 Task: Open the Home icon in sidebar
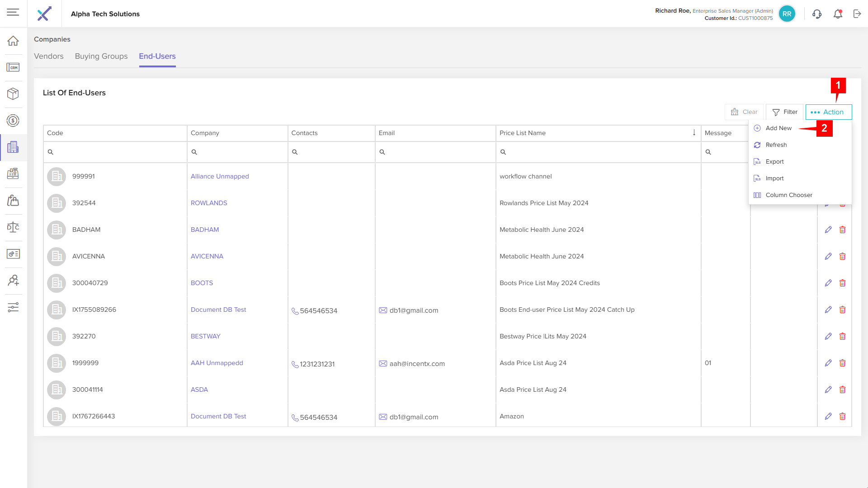(13, 41)
